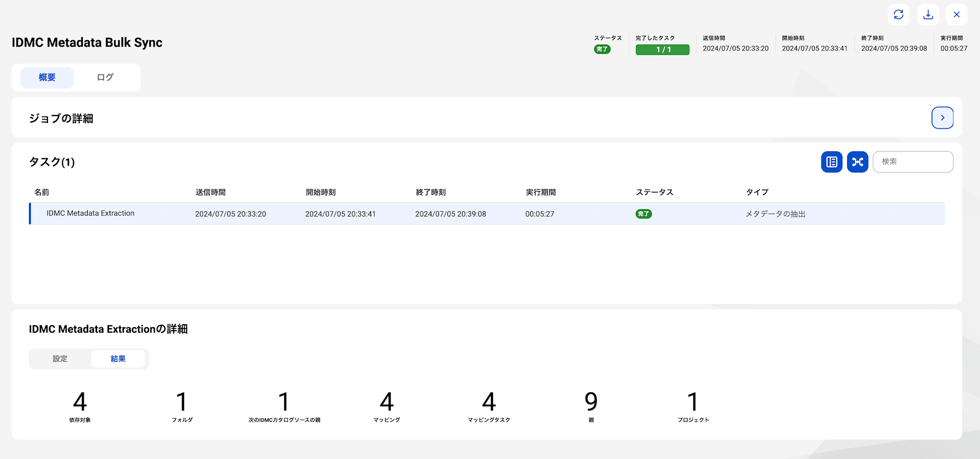Click the download icon button

pyautogui.click(x=928, y=15)
